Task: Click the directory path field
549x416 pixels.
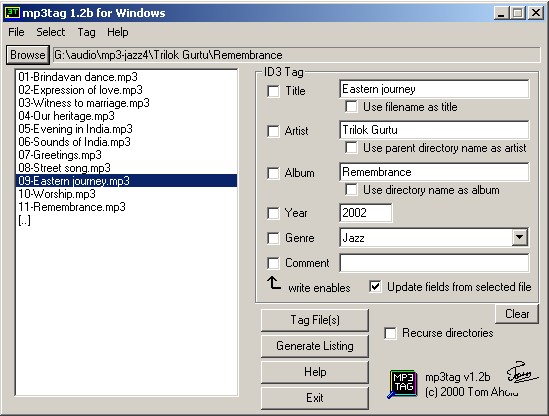Action: point(297,55)
